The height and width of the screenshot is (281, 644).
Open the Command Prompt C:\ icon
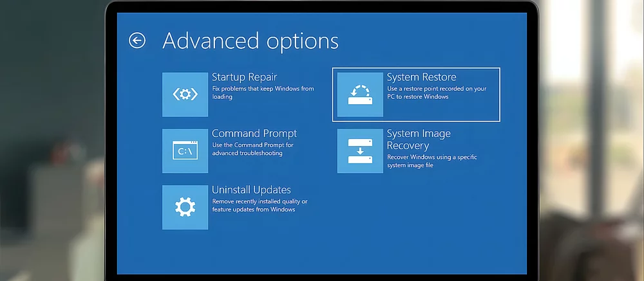[185, 151]
